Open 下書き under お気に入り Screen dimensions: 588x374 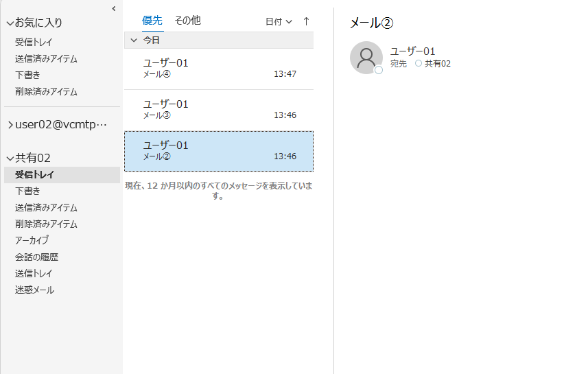[27, 75]
